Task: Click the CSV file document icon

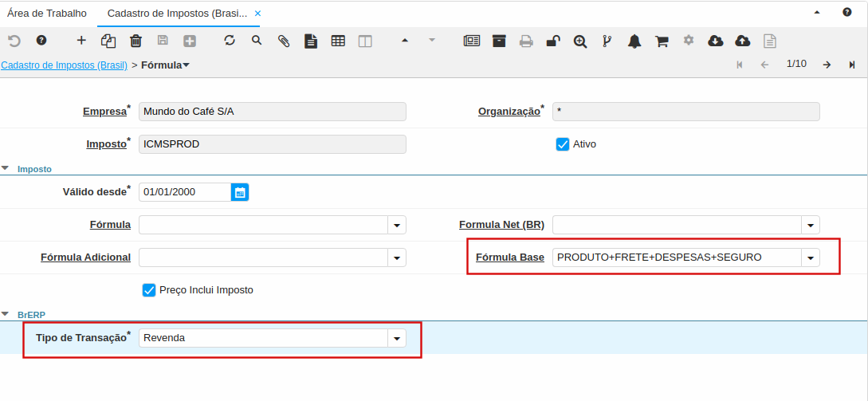Action: (x=770, y=41)
